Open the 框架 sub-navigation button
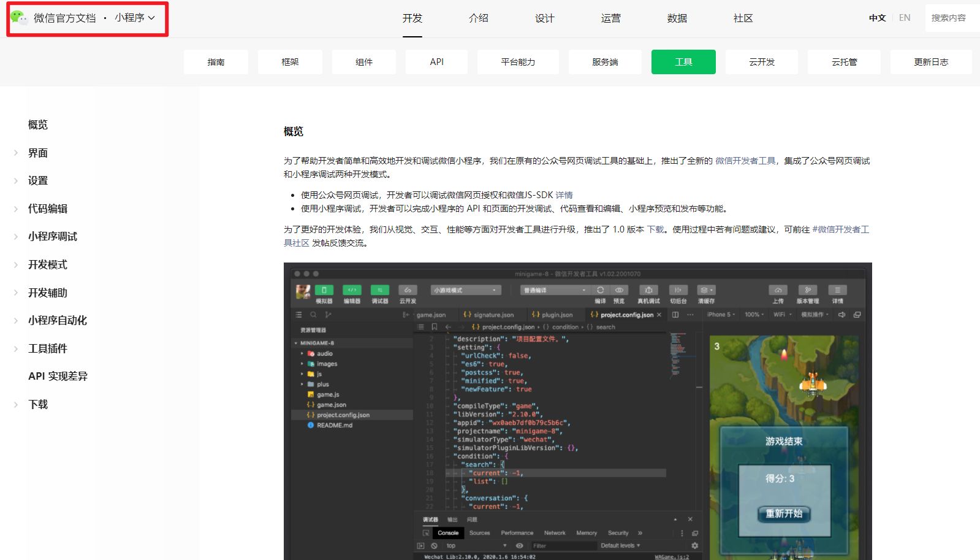This screenshot has height=560, width=980. coord(290,62)
